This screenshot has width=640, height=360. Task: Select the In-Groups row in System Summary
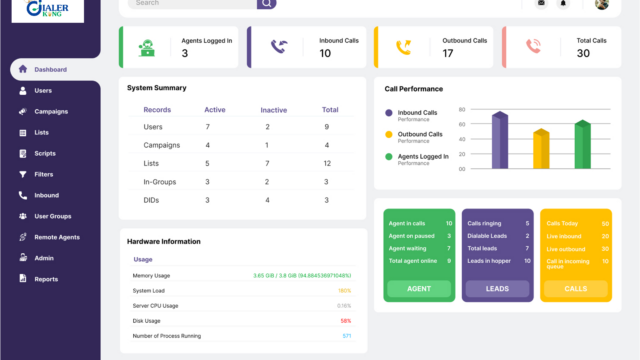242,182
